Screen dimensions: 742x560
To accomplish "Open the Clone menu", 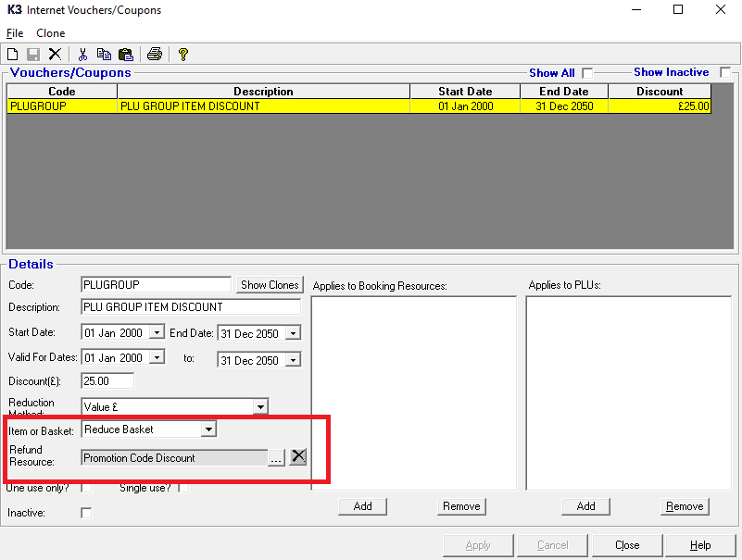I will click(51, 33).
